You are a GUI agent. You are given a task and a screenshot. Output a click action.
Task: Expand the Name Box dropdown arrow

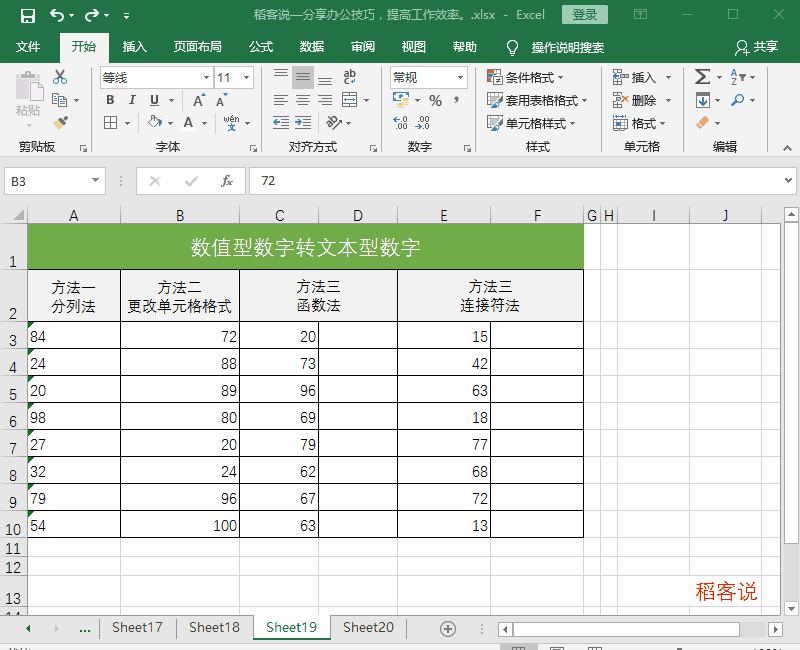tap(95, 181)
